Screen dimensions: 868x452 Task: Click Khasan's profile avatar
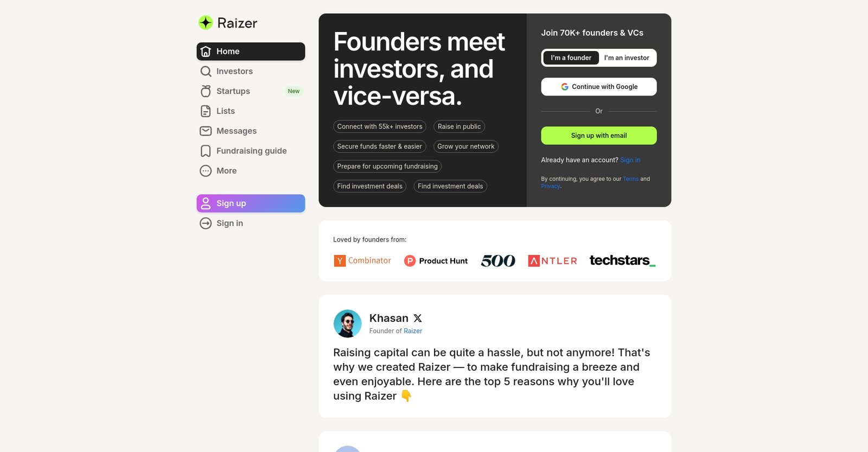click(x=347, y=323)
